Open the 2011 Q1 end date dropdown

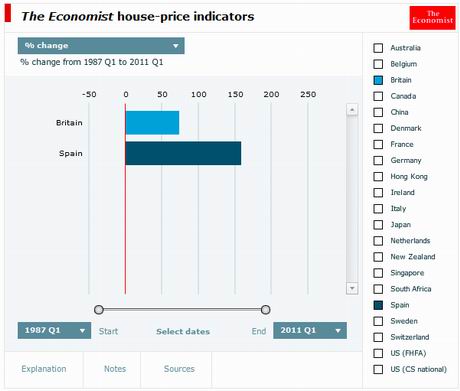(x=310, y=330)
